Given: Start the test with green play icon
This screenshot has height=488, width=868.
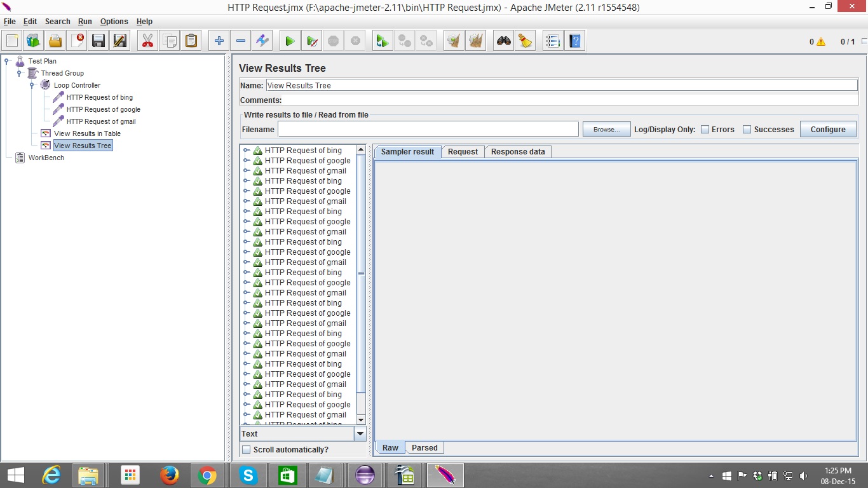Looking at the screenshot, I should [290, 41].
